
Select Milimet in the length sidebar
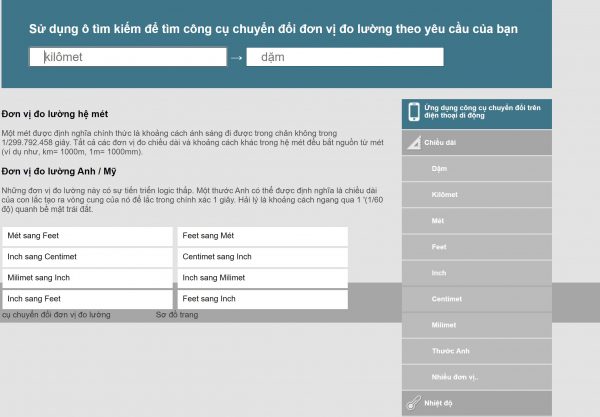(477, 325)
